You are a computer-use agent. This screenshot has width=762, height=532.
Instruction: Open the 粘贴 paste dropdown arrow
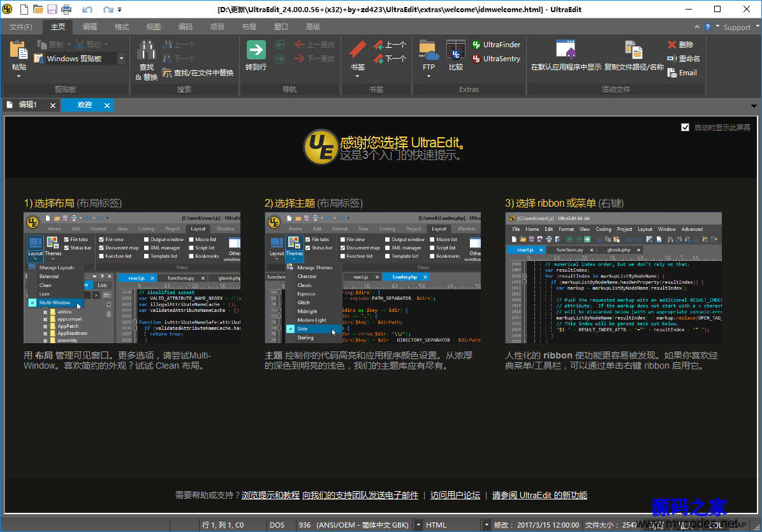click(19, 77)
